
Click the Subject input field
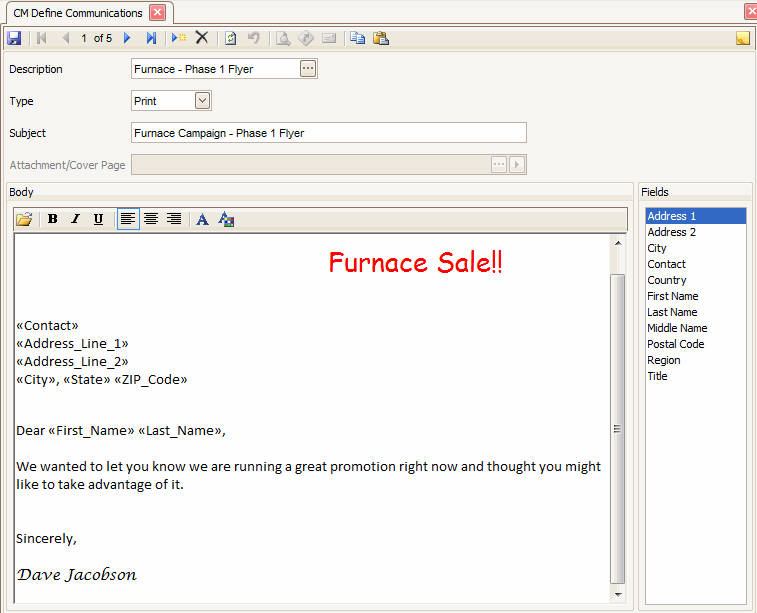[x=328, y=133]
